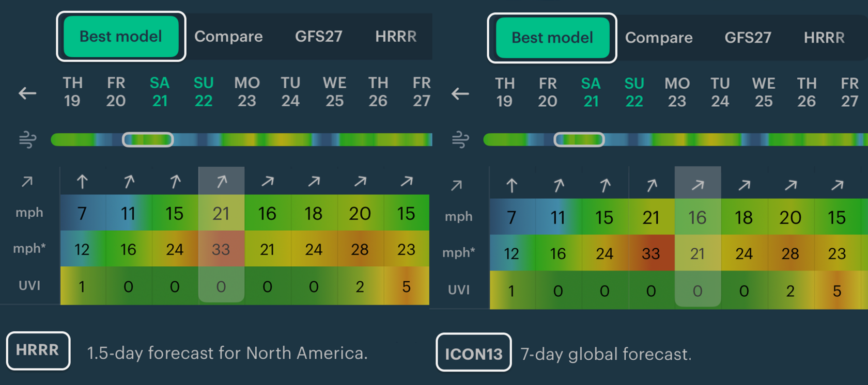This screenshot has width=868, height=385.
Task: Click 28 gust cell in left panel
Action: pyautogui.click(x=360, y=249)
